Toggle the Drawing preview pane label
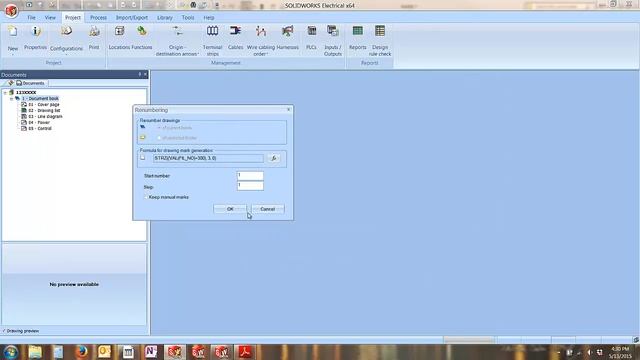 pos(20,331)
